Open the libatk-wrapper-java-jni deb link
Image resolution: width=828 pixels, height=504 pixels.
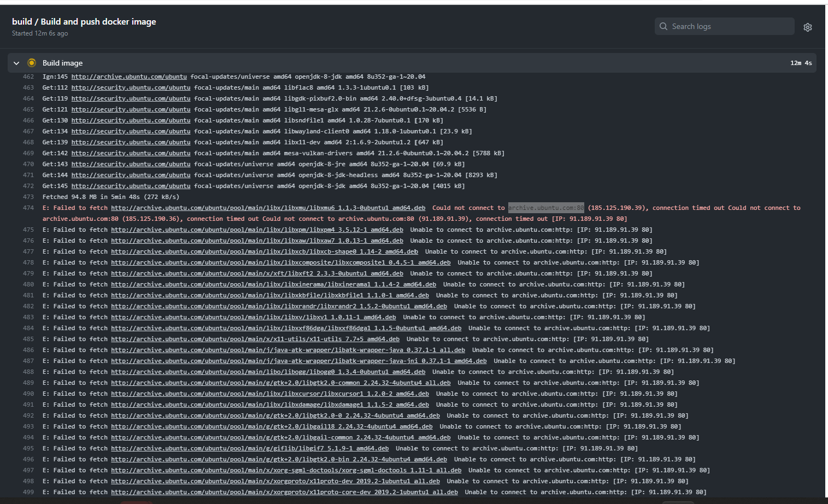(x=299, y=361)
